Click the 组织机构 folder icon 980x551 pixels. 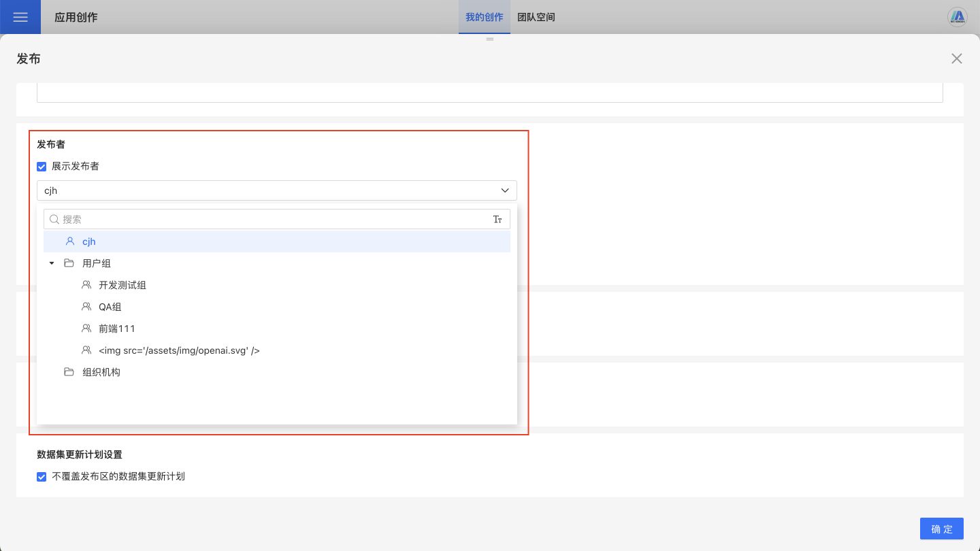click(69, 372)
